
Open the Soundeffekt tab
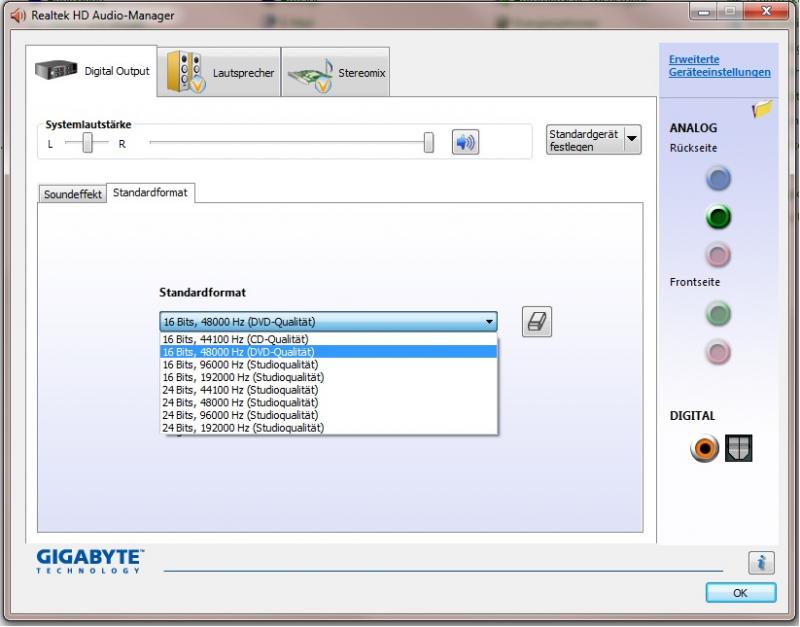pos(72,194)
